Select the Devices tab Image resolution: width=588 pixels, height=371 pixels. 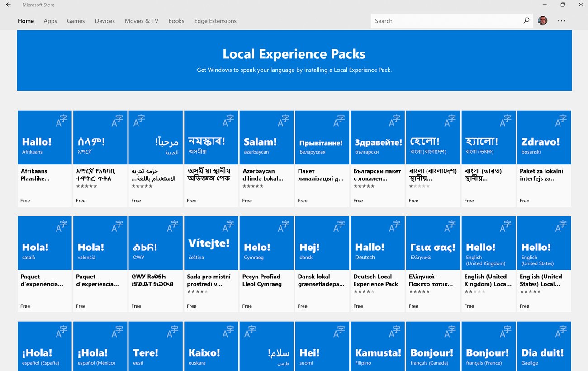(104, 21)
